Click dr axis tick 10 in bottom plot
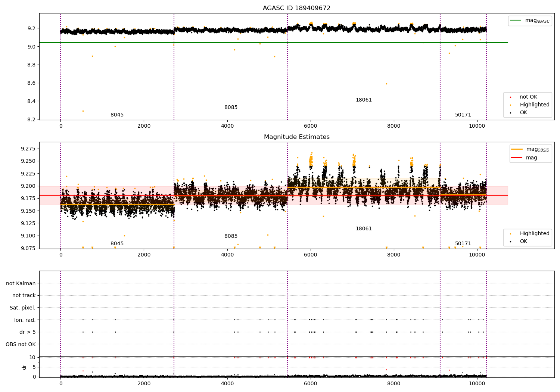Image resolution: width=560 pixels, height=392 pixels. (32, 357)
